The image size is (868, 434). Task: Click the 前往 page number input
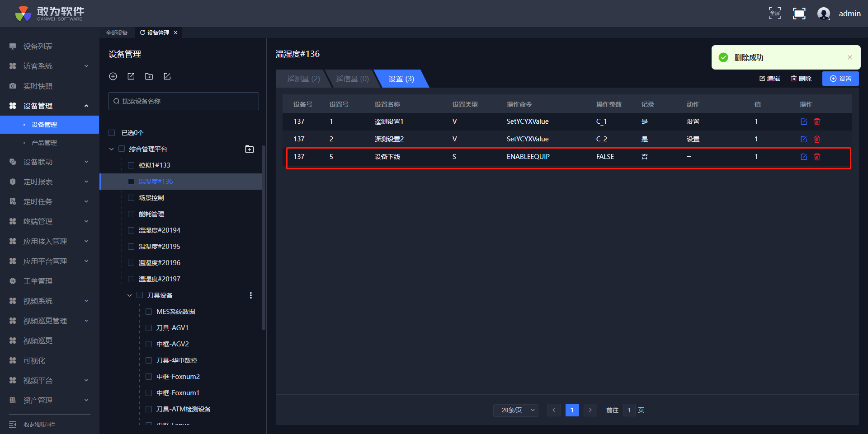coord(629,410)
